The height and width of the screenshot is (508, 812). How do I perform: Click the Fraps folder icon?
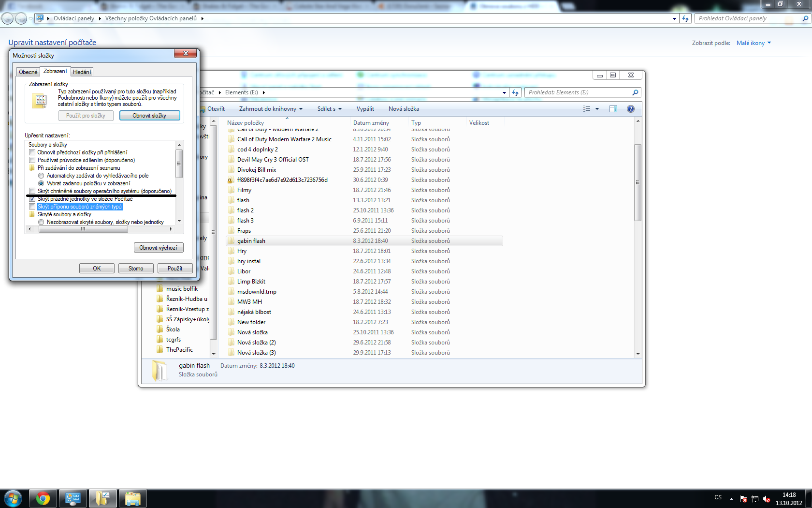click(232, 231)
